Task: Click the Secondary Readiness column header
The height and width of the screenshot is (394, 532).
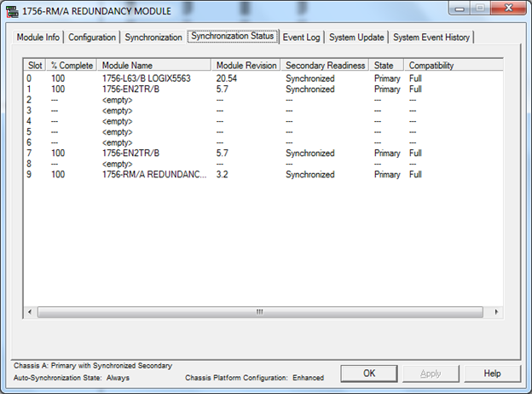Action: 325,65
